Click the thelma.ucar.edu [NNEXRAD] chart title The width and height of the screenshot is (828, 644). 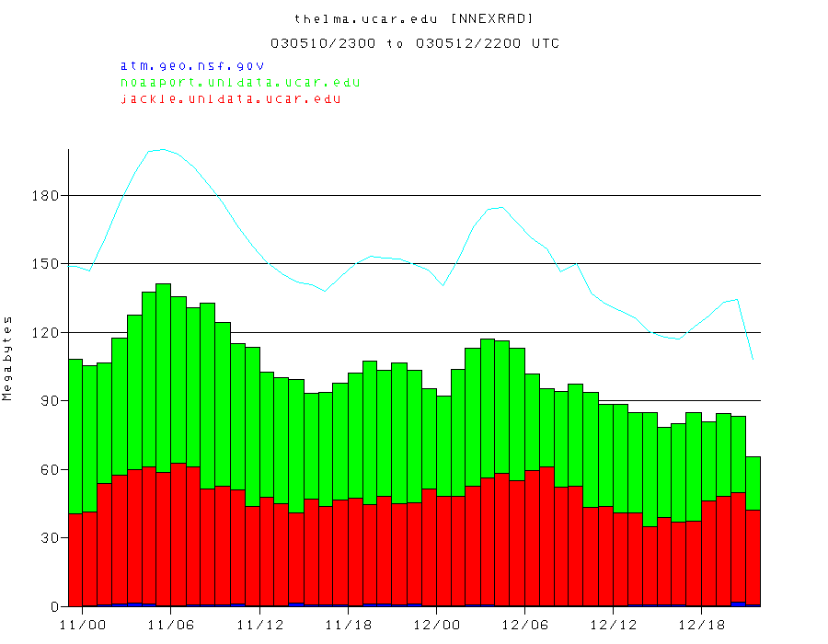(x=413, y=18)
